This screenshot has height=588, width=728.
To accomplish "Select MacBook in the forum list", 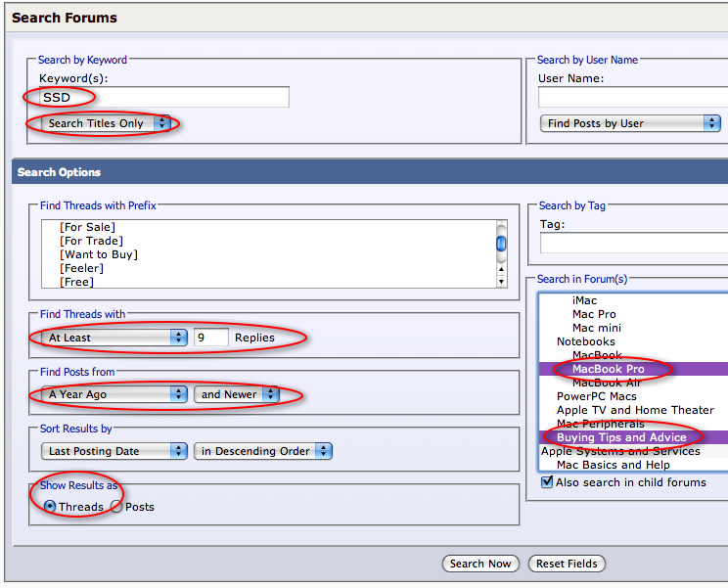I will (597, 355).
